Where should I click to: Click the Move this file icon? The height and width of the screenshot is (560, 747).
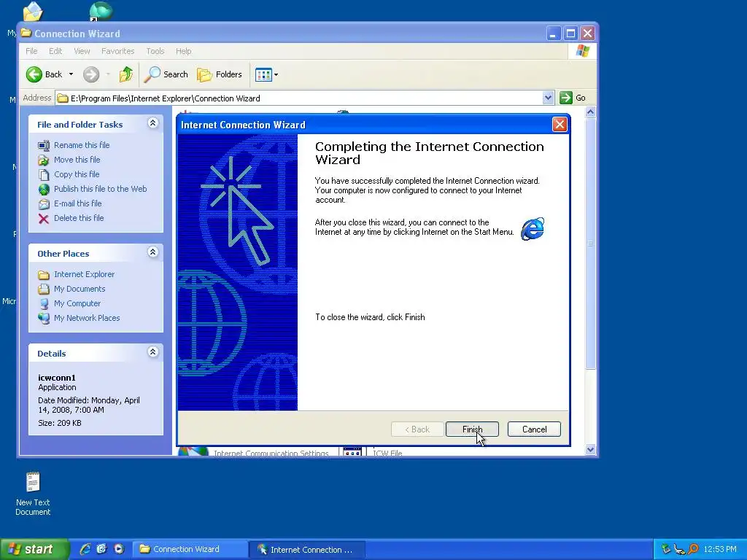(x=44, y=160)
